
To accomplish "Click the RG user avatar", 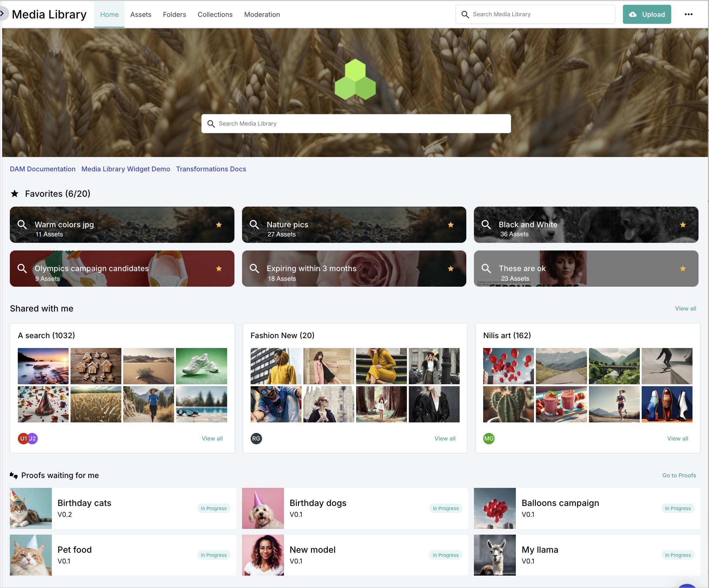I will pos(256,438).
